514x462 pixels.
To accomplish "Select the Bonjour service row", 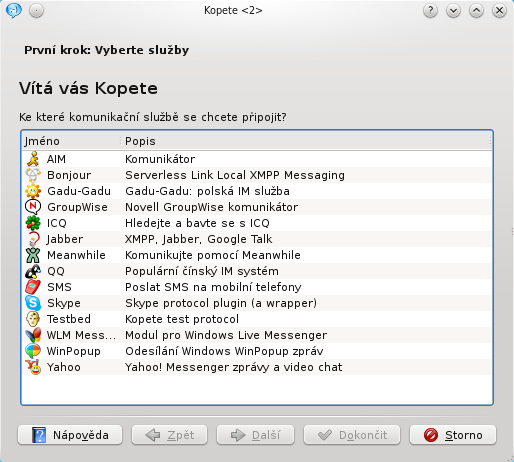I will [x=257, y=175].
